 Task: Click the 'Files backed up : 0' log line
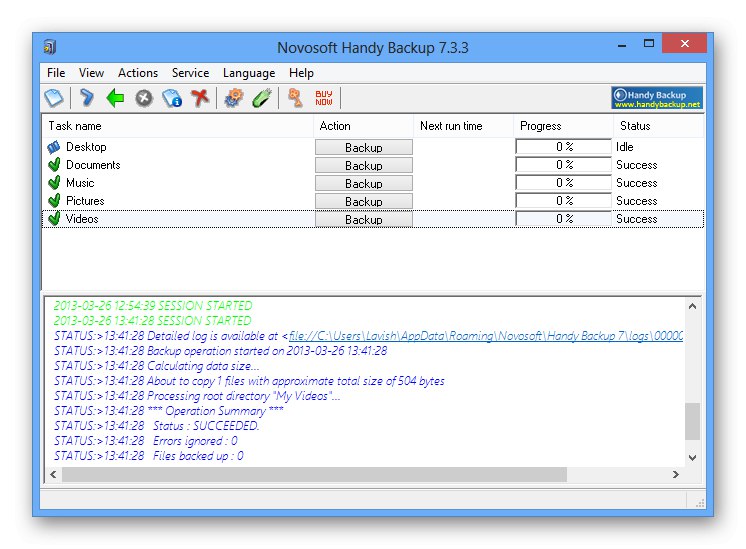pyautogui.click(x=149, y=456)
